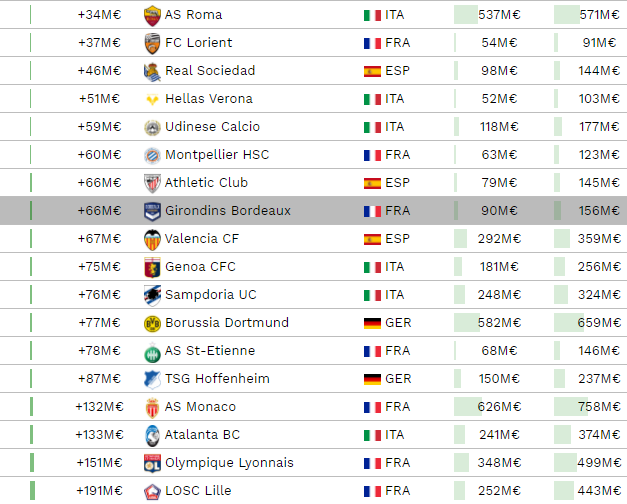The height and width of the screenshot is (504, 627).
Task: Click the Hellas Verona yellow logo
Action: click(x=152, y=99)
